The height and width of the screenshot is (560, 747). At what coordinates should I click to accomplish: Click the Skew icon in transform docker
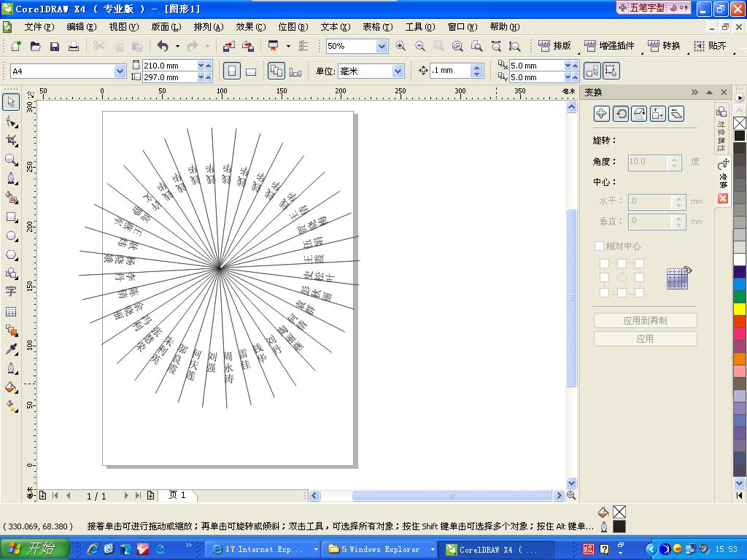click(676, 113)
